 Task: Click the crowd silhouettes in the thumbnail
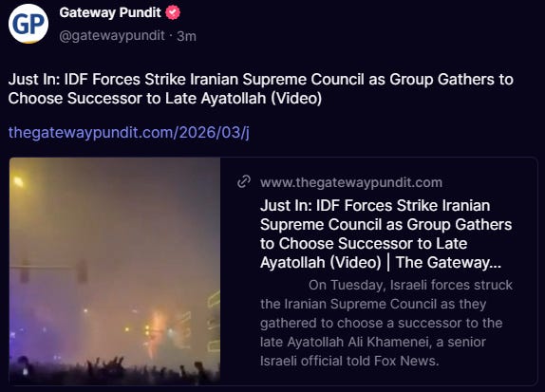tap(115, 370)
